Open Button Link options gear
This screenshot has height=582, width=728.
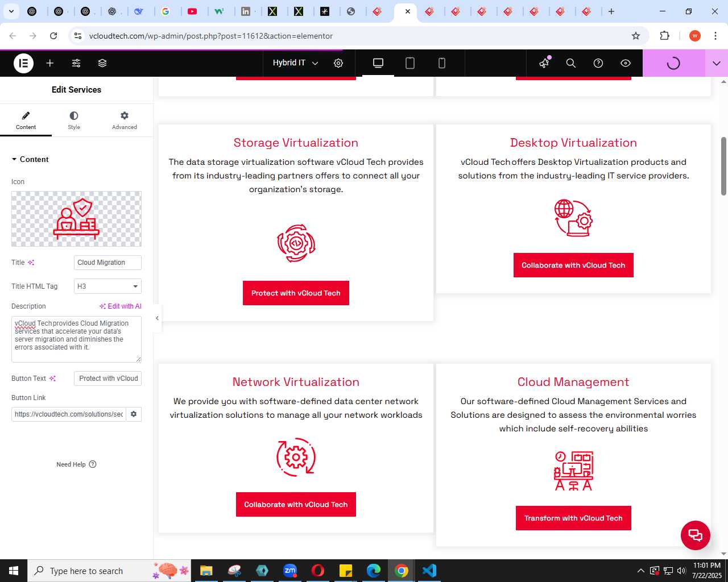(x=134, y=414)
